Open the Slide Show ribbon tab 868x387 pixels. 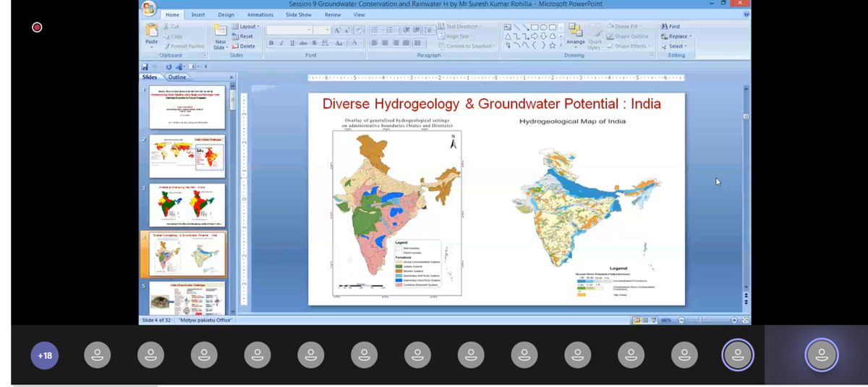point(299,14)
